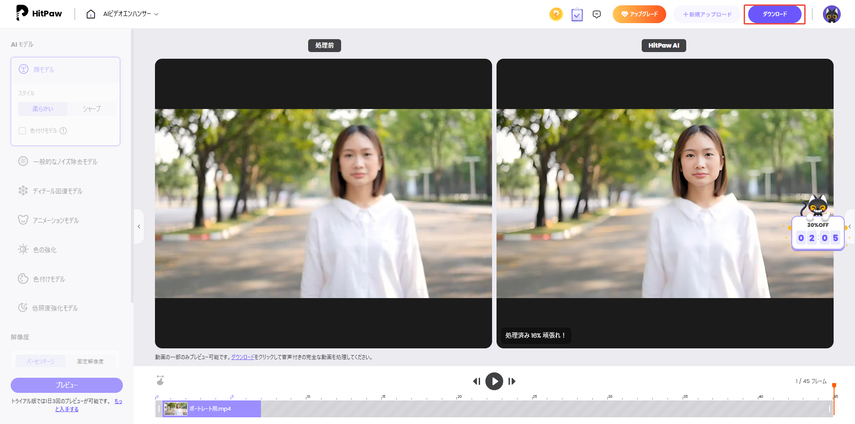Viewport: 855px width, 424px height.
Task: Open the feedback chat icon
Action: [x=597, y=14]
